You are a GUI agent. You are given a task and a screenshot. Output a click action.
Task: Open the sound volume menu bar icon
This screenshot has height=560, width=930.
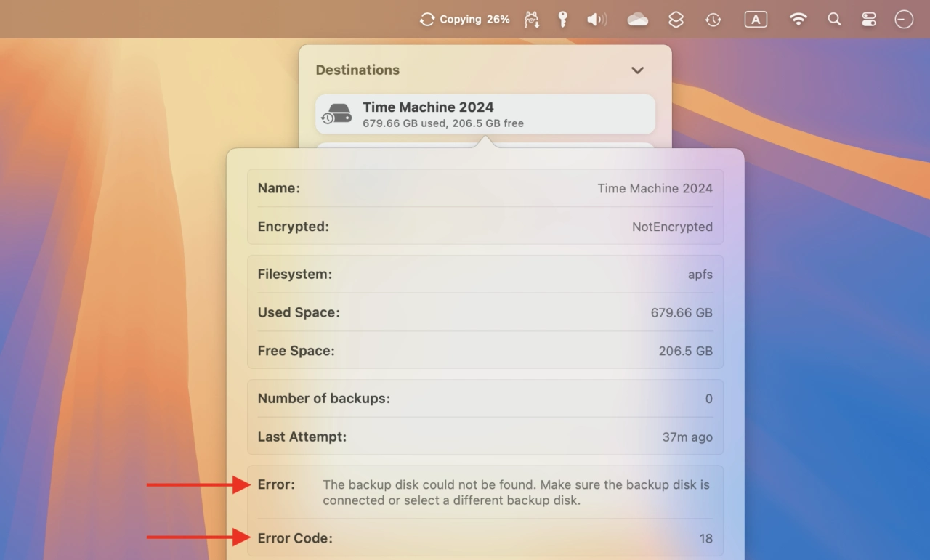597,20
